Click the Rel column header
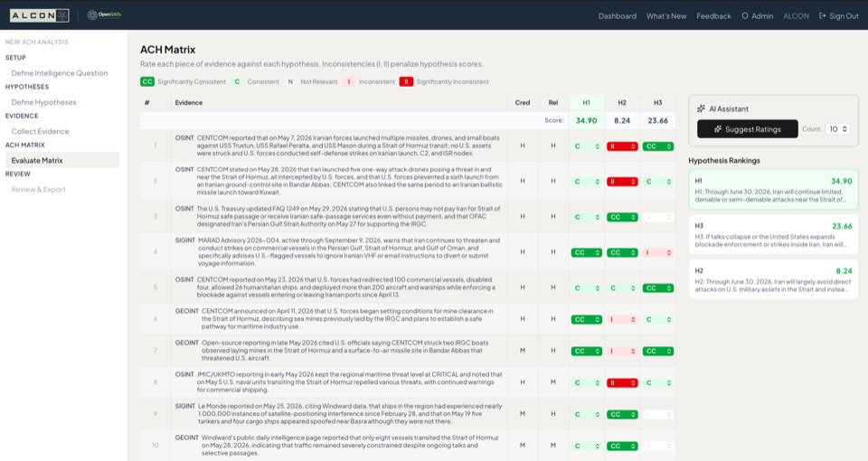Viewport: 868px width, 461px height. pos(553,102)
